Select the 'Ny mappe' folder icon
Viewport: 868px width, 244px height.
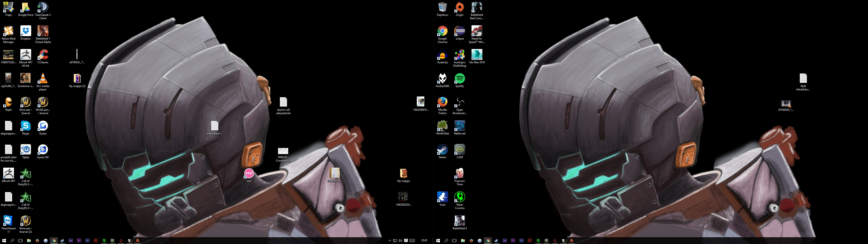click(403, 175)
